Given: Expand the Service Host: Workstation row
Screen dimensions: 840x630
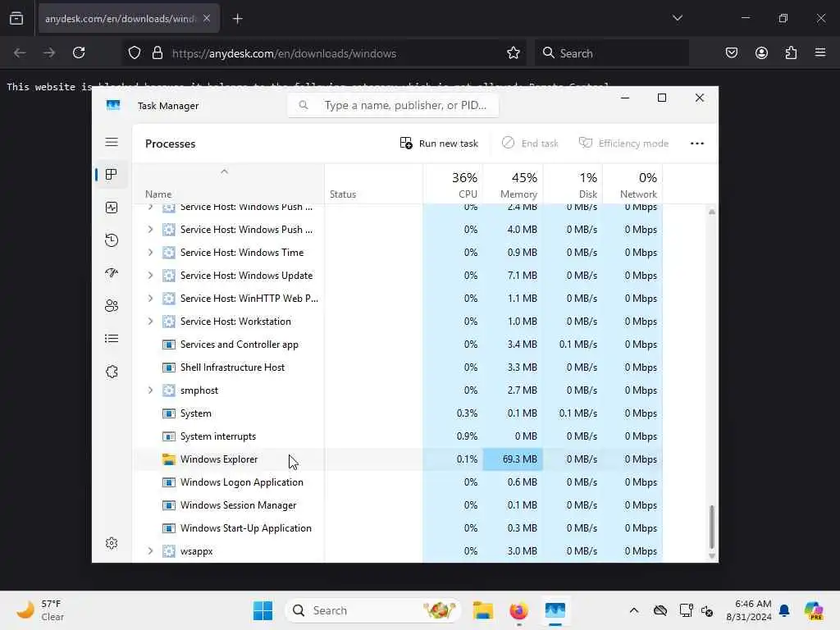Looking at the screenshot, I should 151,322.
